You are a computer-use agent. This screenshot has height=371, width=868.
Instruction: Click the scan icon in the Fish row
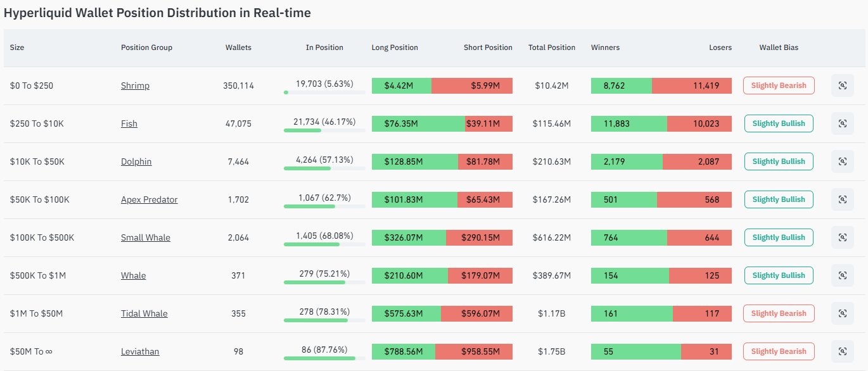click(x=842, y=123)
